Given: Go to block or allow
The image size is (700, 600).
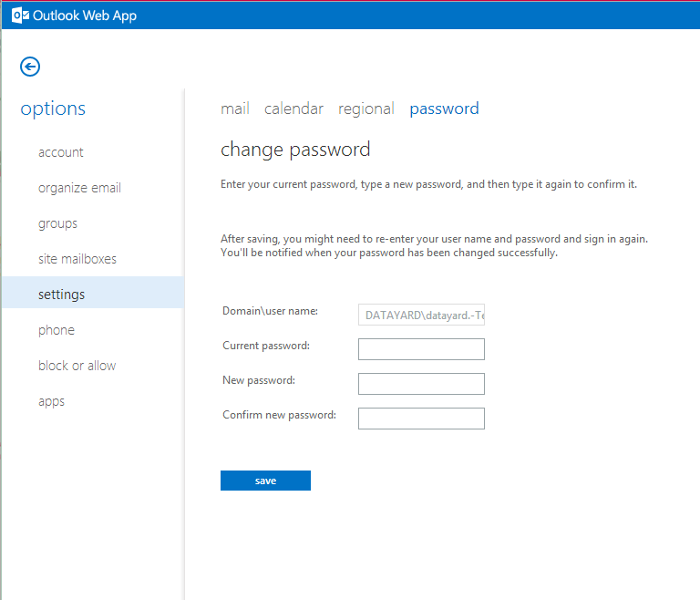Looking at the screenshot, I should (x=77, y=366).
